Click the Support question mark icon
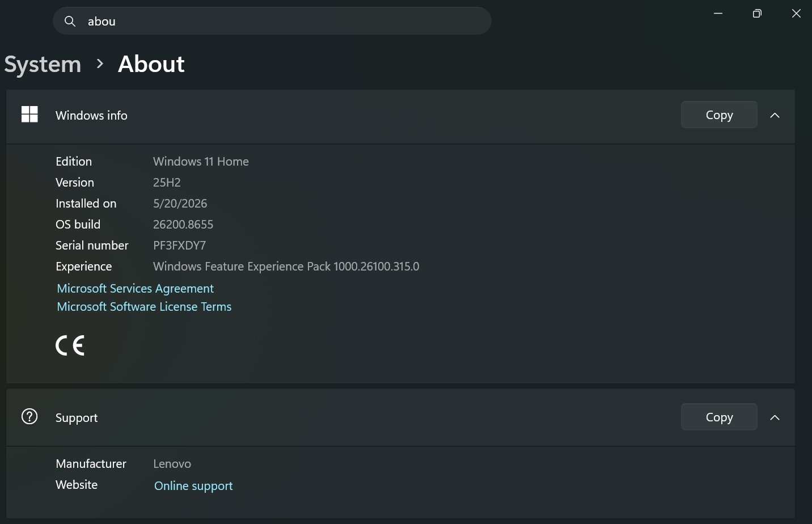Screen dimensions: 812x524 pyautogui.click(x=29, y=417)
